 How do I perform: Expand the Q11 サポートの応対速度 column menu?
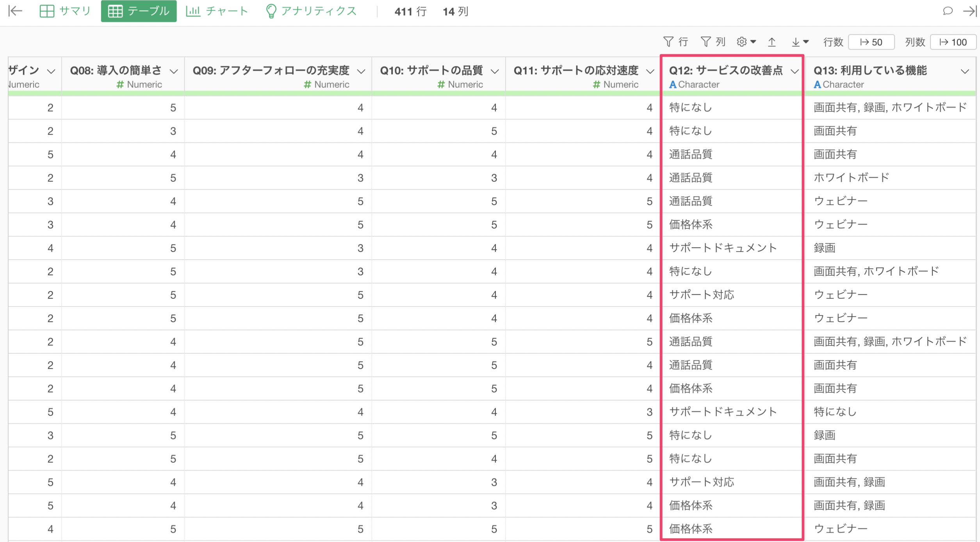pos(650,71)
